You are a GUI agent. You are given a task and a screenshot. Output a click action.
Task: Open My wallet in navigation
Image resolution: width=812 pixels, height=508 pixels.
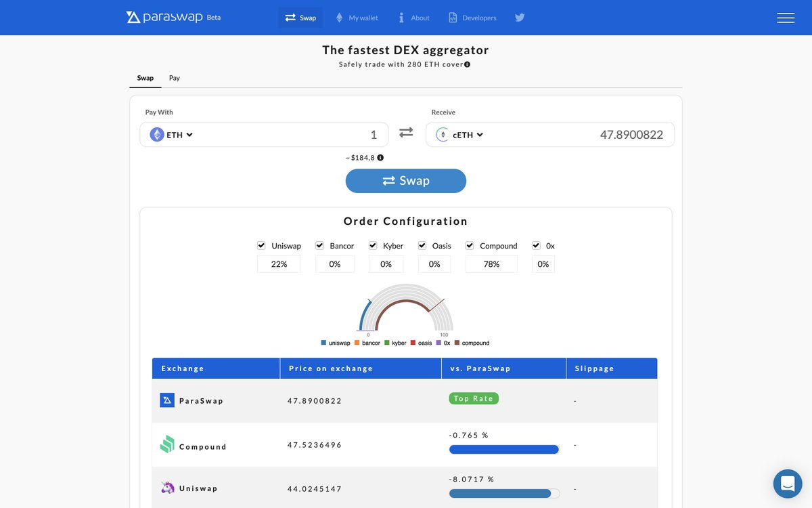[x=357, y=18]
